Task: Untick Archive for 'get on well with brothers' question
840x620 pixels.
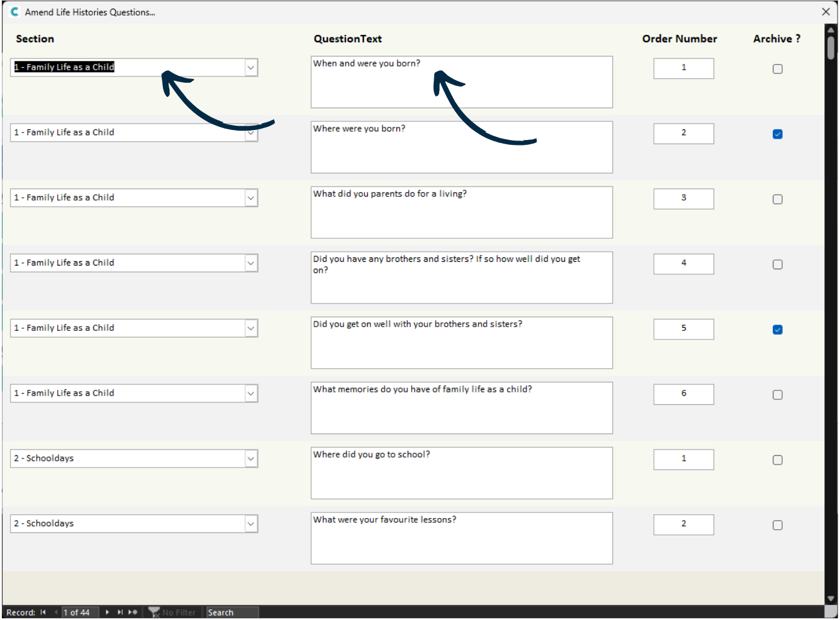Action: coord(777,330)
